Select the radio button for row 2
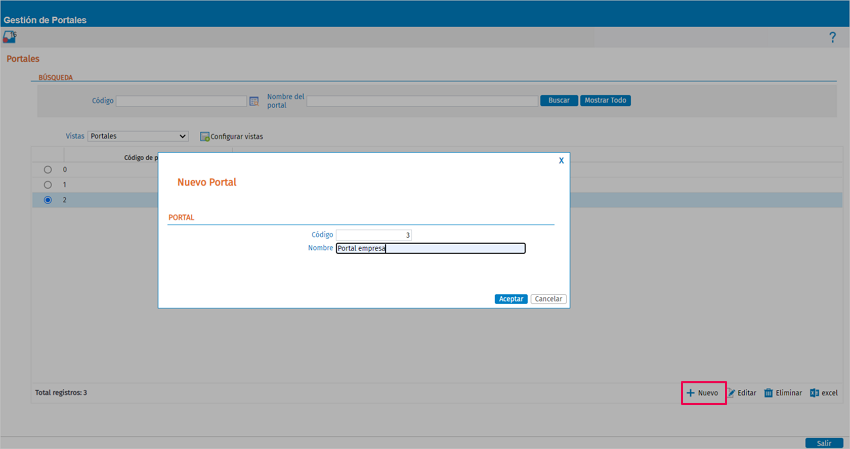The height and width of the screenshot is (449, 850). pos(48,200)
